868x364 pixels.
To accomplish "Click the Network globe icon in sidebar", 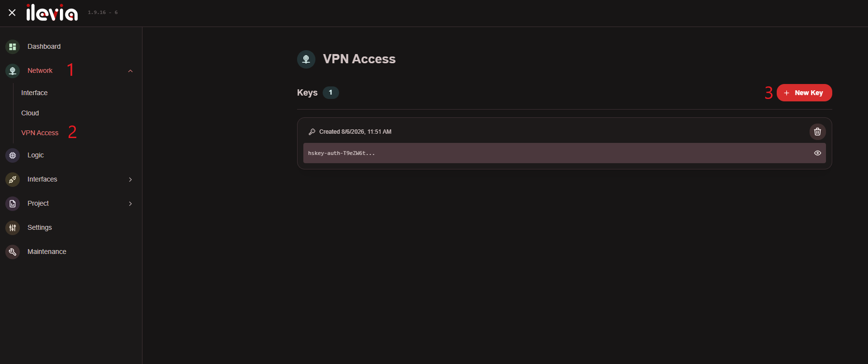I will [13, 71].
